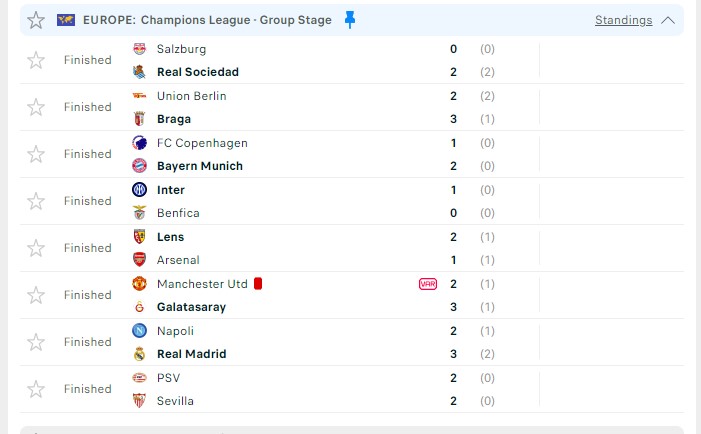Image resolution: width=701 pixels, height=434 pixels.
Task: Favorite the Champions League competition star
Action: tap(36, 20)
